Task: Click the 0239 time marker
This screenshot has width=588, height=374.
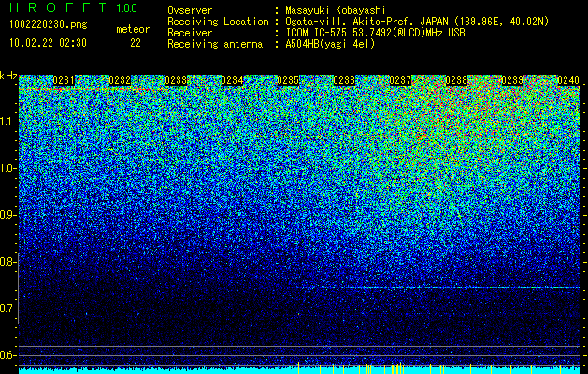Action: coord(512,80)
